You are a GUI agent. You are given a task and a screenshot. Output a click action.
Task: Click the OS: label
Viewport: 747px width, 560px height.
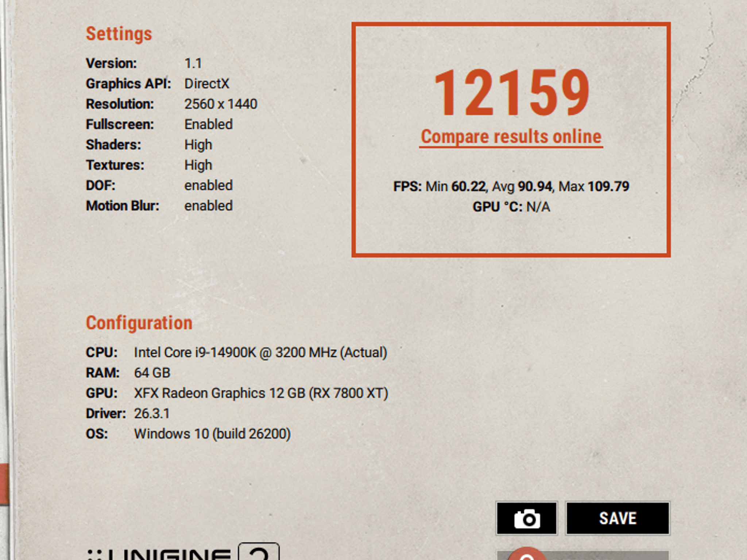97,434
